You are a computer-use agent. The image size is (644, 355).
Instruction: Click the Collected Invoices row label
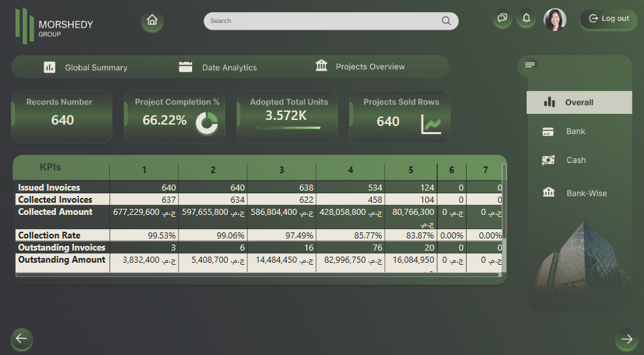coord(55,200)
